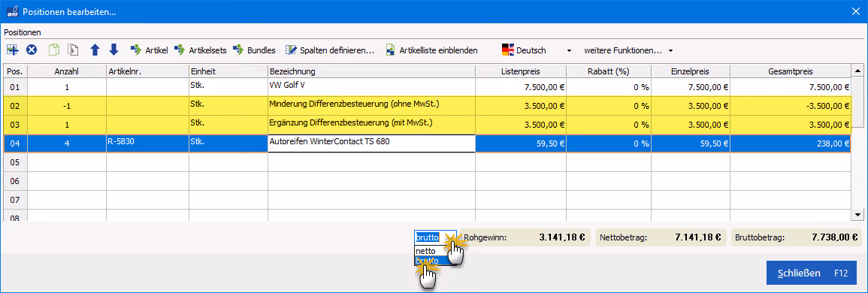The height and width of the screenshot is (293, 868).
Task: Click the Einheit column header
Action: (228, 71)
